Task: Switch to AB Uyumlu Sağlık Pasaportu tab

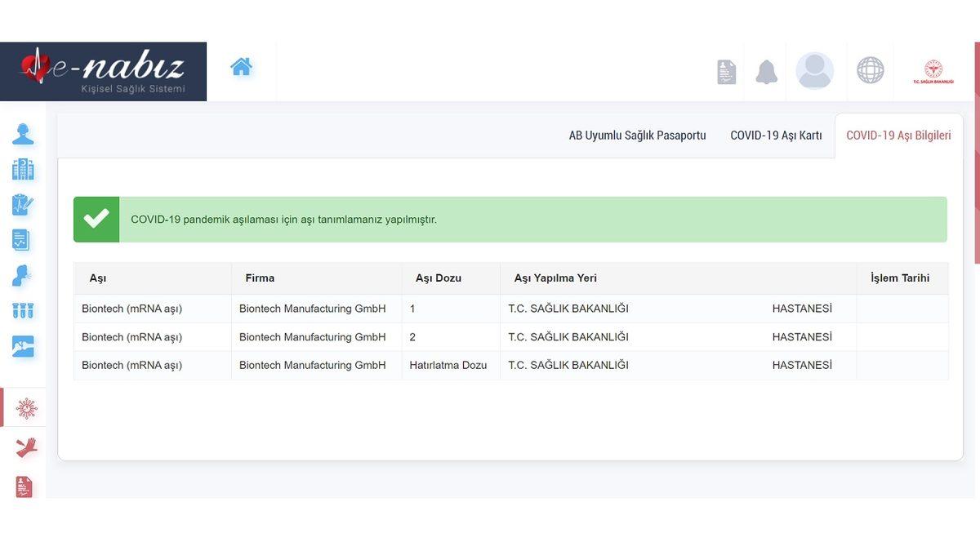Action: (637, 136)
